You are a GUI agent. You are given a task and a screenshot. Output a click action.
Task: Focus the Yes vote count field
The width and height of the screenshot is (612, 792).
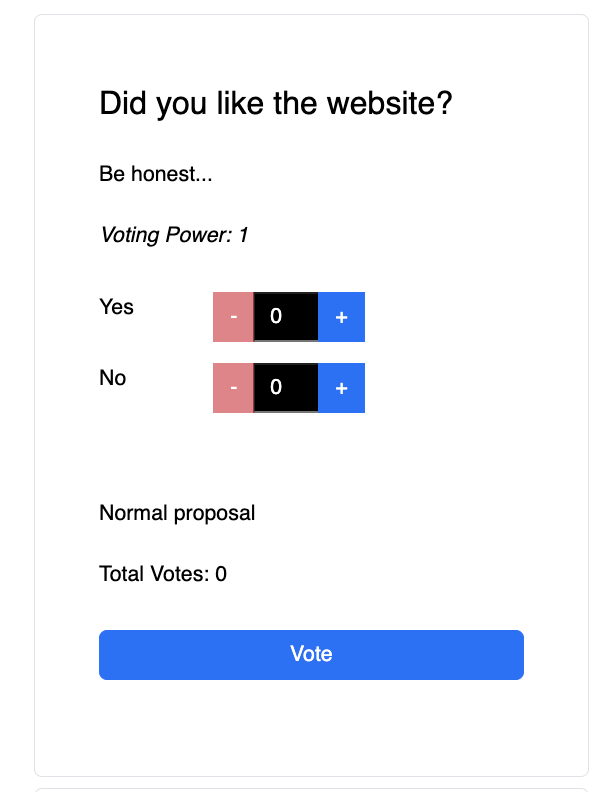pos(285,317)
